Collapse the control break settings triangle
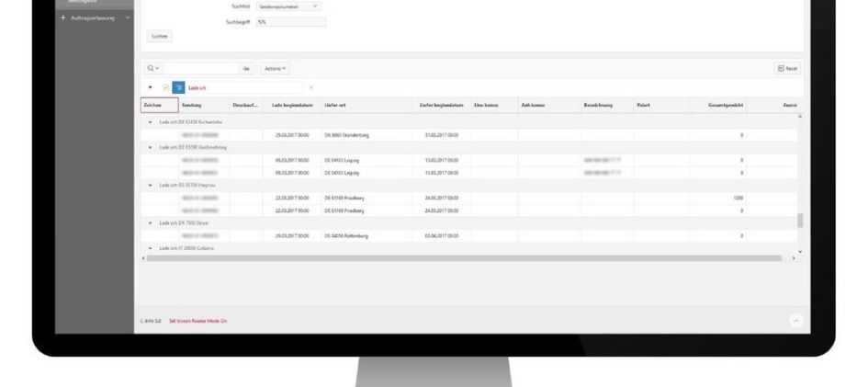Screen dimensions: 868x387 coord(151,87)
